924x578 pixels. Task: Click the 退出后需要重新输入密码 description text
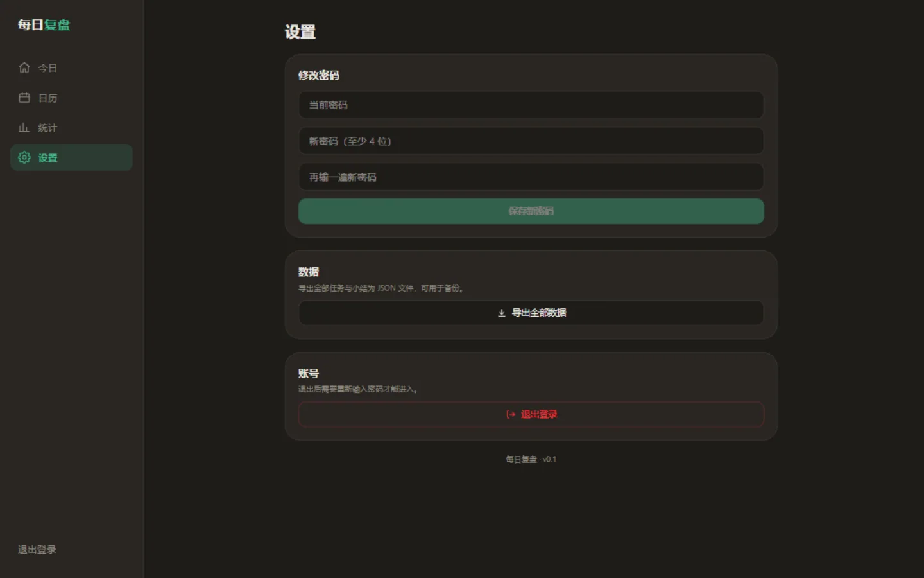click(359, 389)
